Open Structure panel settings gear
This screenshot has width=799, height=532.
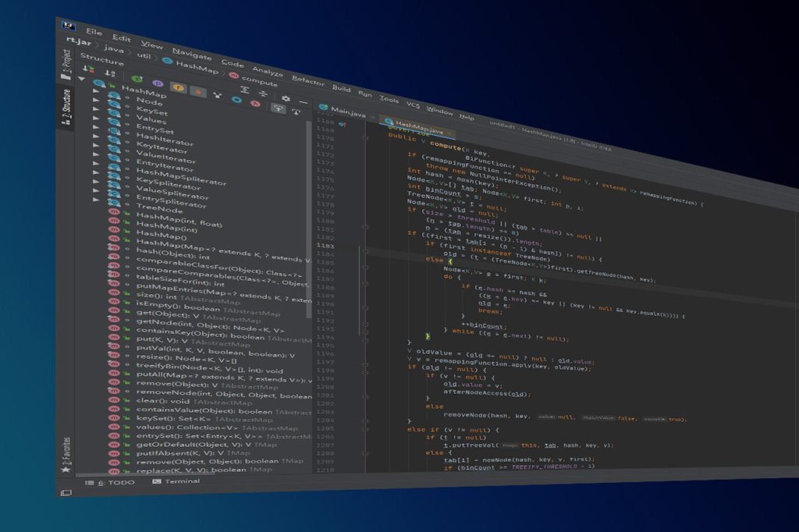286,100
